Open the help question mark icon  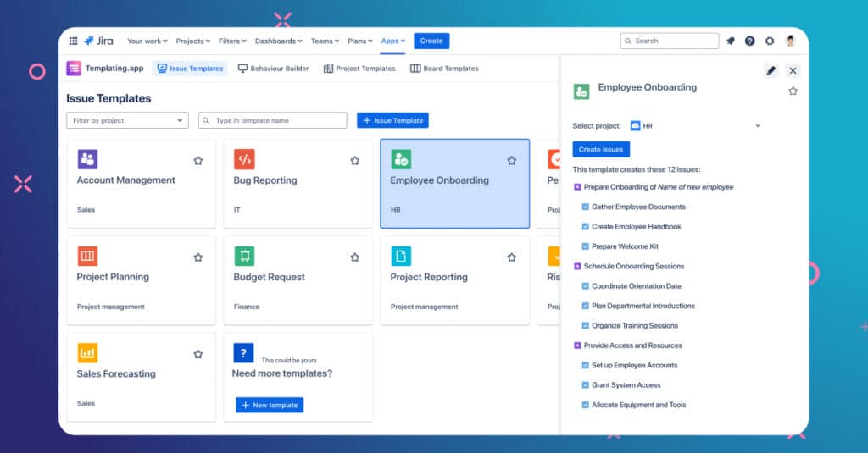pyautogui.click(x=749, y=41)
